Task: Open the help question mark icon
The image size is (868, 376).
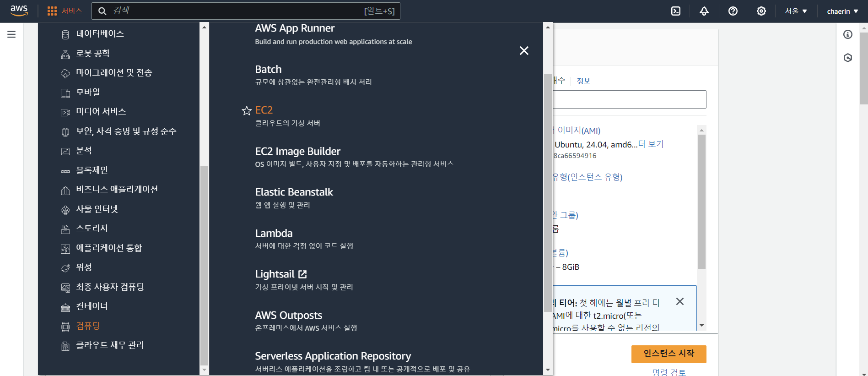Action: [733, 11]
